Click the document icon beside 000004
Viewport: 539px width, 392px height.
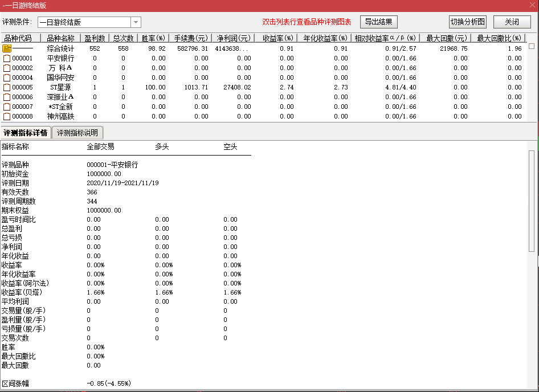(7, 77)
